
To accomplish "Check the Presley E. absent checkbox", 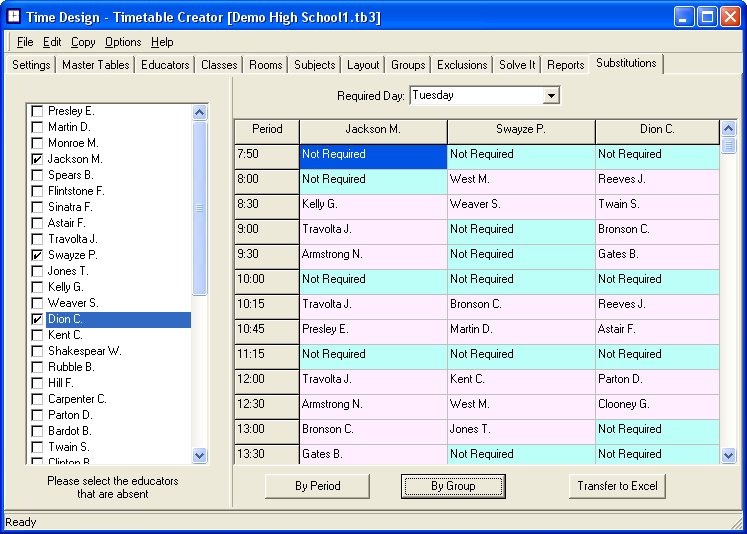I will pyautogui.click(x=37, y=111).
